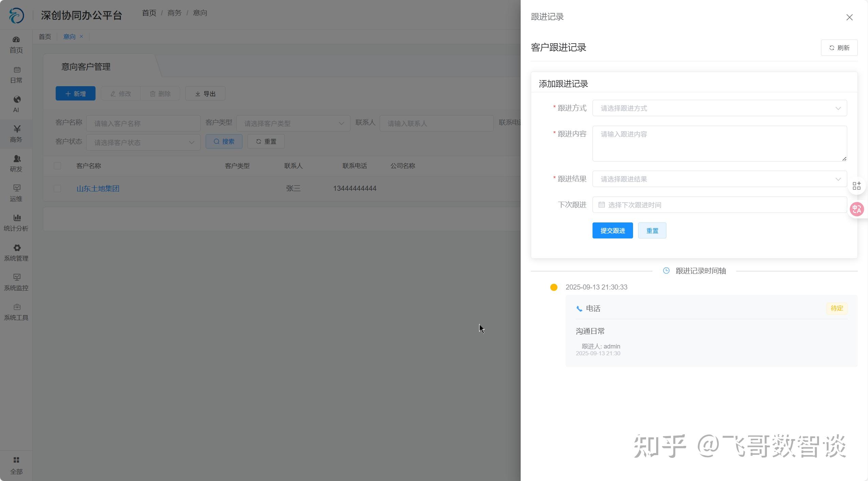868x481 pixels.
Task: Submit with the 提交跟进 button
Action: 612,231
